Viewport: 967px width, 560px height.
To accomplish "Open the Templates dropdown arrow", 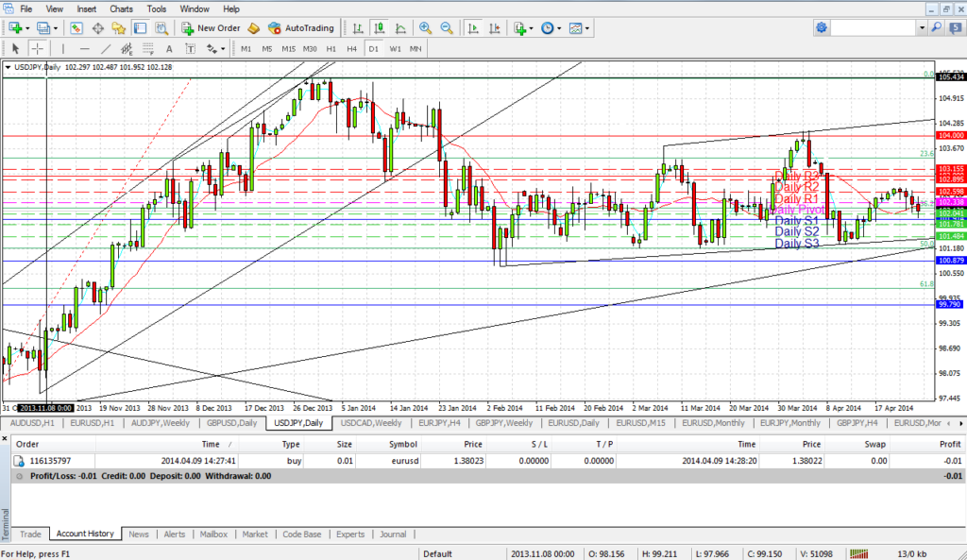I will pyautogui.click(x=587, y=28).
